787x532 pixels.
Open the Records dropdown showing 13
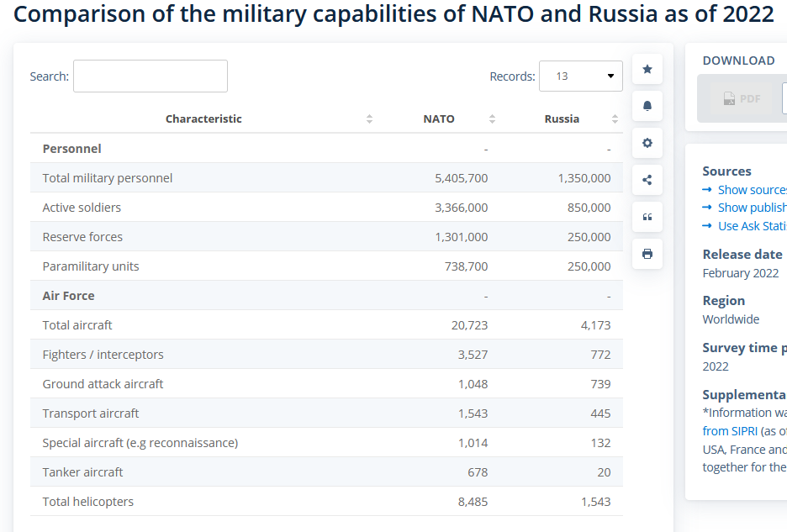581,76
